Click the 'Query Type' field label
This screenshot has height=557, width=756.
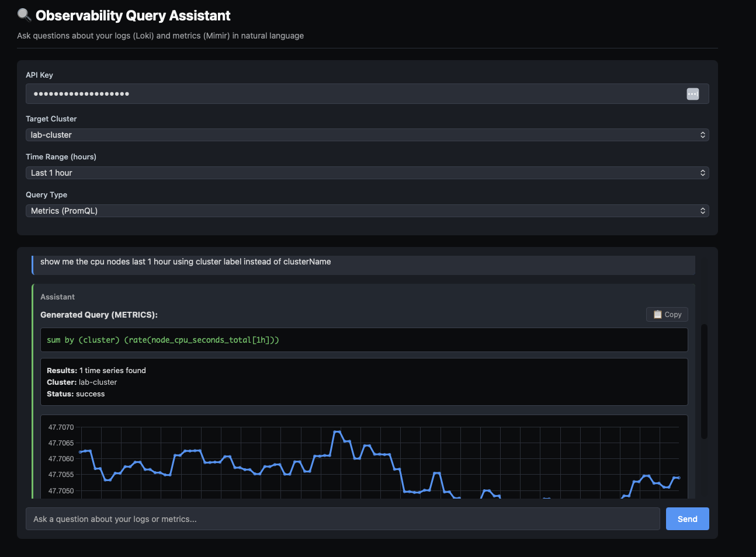pos(46,194)
